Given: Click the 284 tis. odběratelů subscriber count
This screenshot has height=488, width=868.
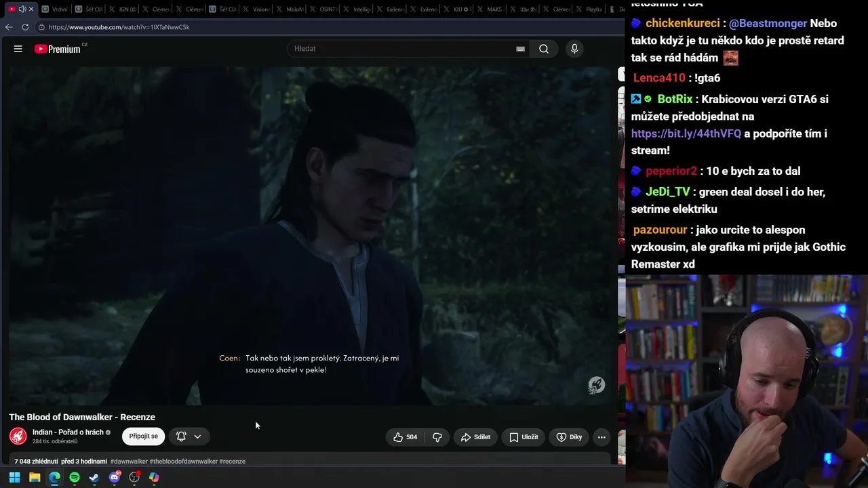Looking at the screenshot, I should [x=55, y=441].
